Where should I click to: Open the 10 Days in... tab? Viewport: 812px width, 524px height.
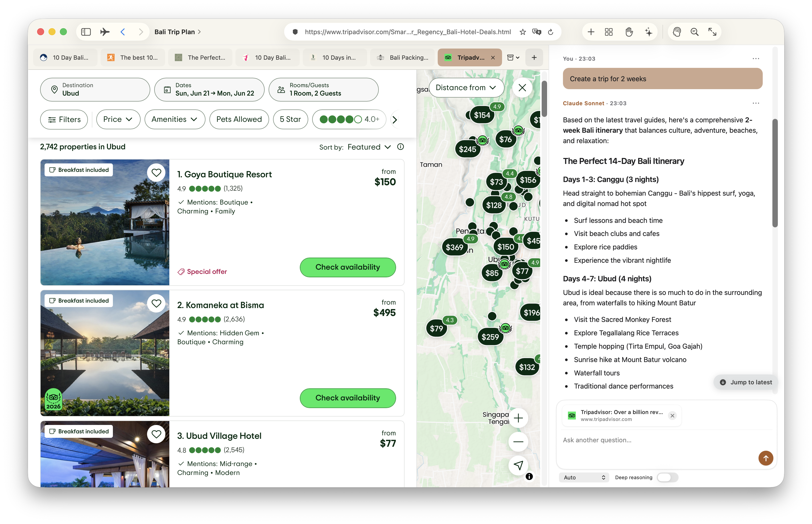pos(335,57)
